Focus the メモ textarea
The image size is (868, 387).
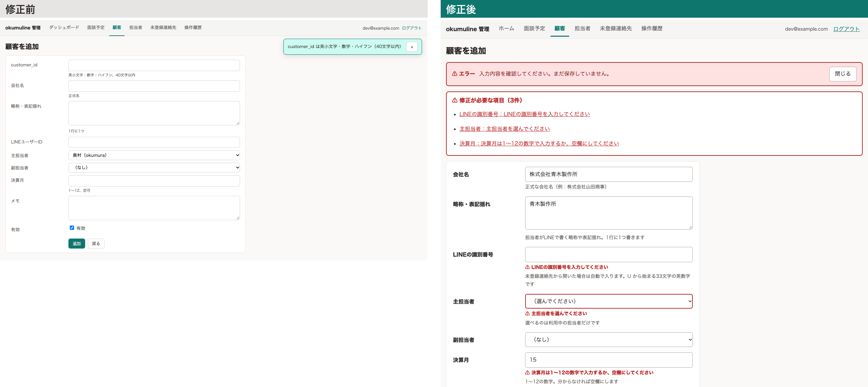[x=154, y=208]
